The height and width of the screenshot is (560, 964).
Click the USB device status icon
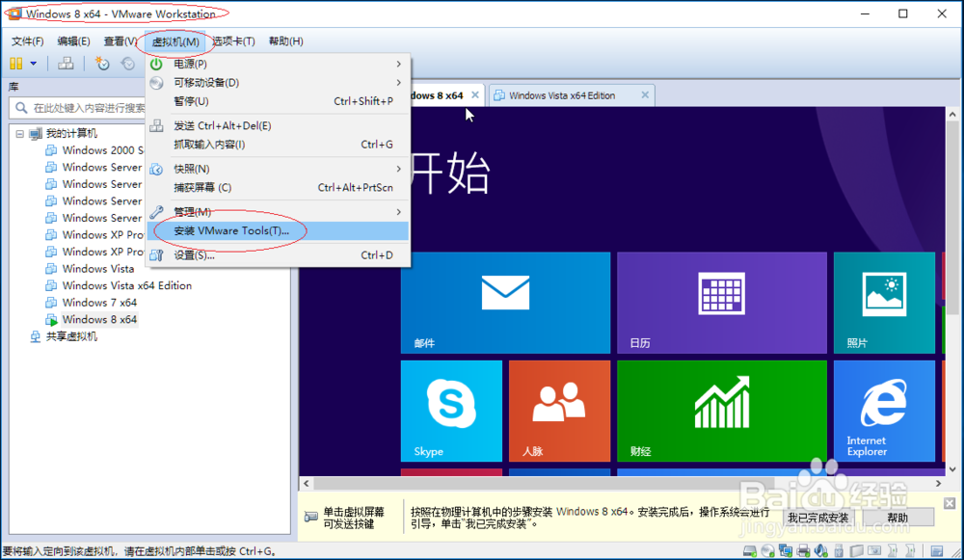click(838, 549)
